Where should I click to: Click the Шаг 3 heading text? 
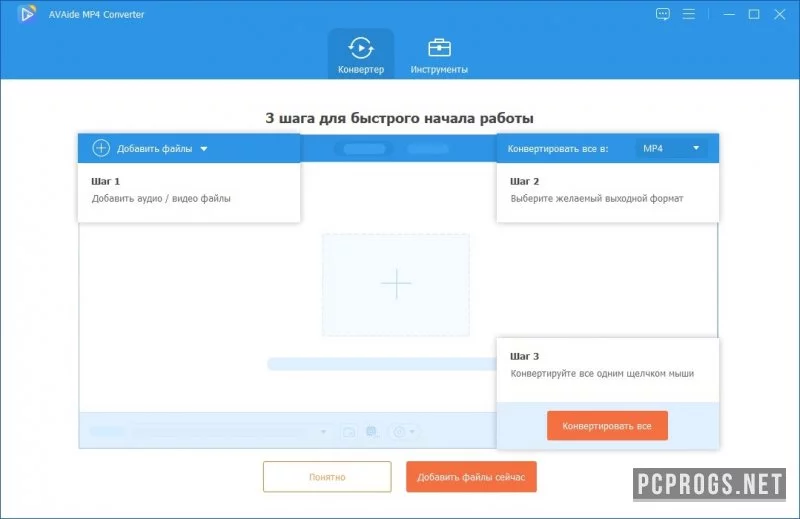pyautogui.click(x=524, y=356)
